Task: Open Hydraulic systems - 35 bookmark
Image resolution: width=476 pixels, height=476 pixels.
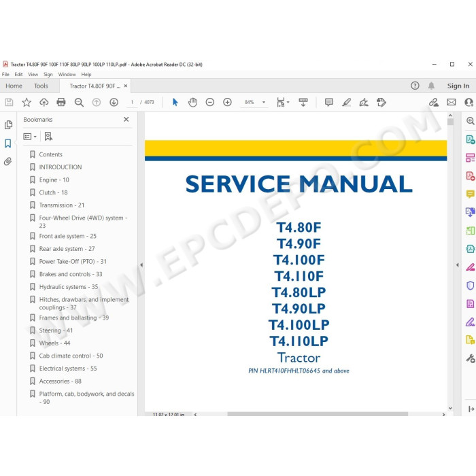Action: point(69,286)
